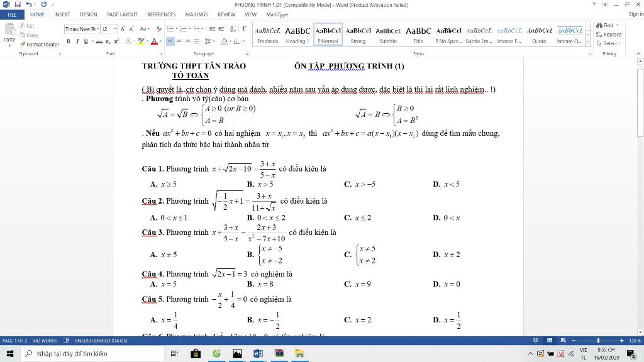Toggle show paragraph marks (pilcrow)

coord(245,29)
